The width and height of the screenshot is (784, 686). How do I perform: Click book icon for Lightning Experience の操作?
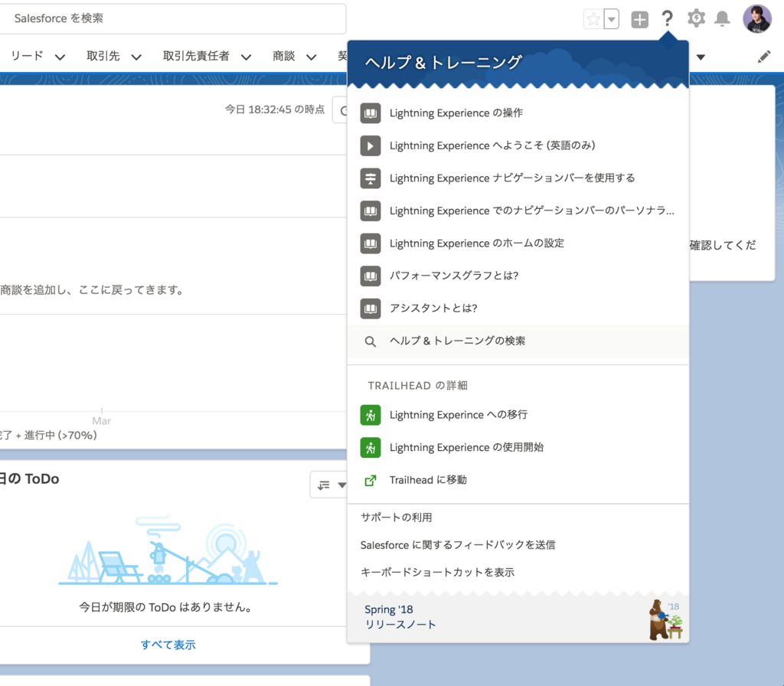(x=371, y=113)
